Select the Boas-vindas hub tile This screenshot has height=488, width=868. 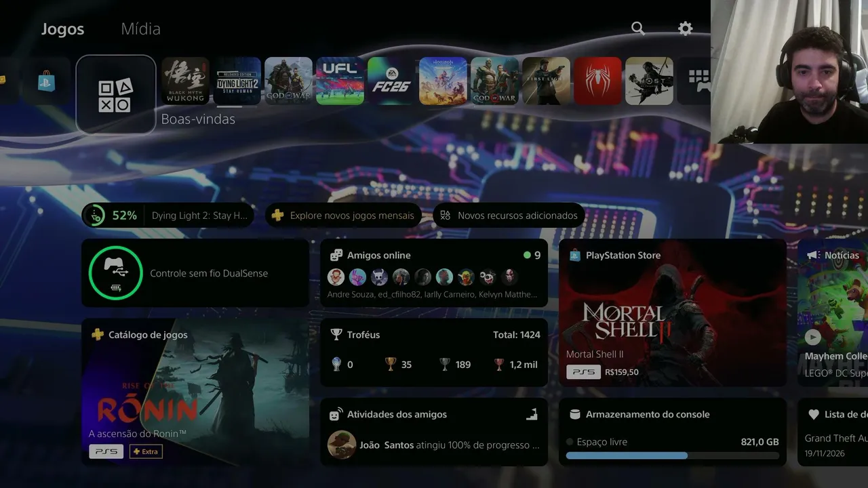[x=116, y=95]
